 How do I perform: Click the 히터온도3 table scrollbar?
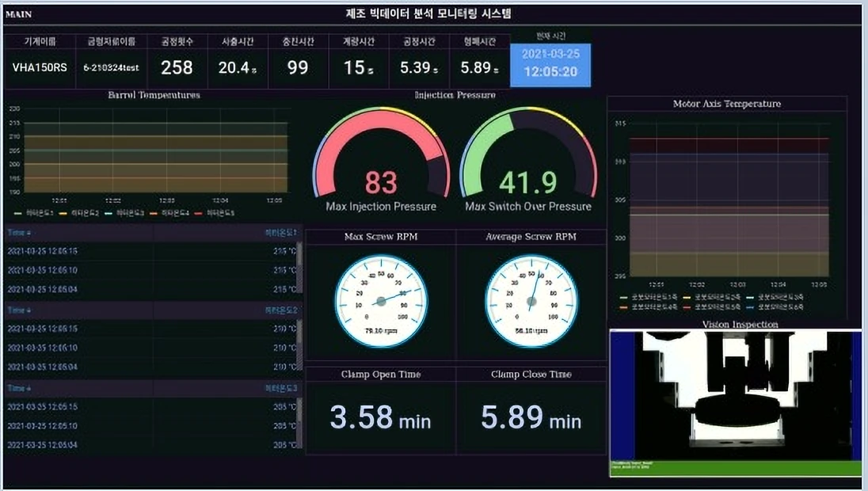tap(299, 423)
